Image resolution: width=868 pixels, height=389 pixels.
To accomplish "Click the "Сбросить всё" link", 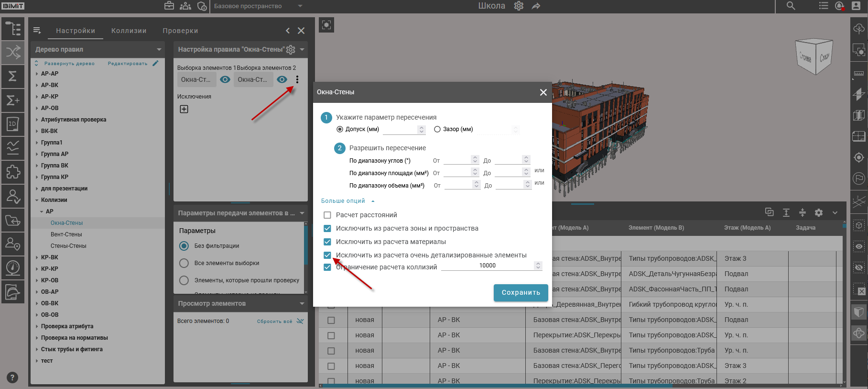I will coord(275,321).
